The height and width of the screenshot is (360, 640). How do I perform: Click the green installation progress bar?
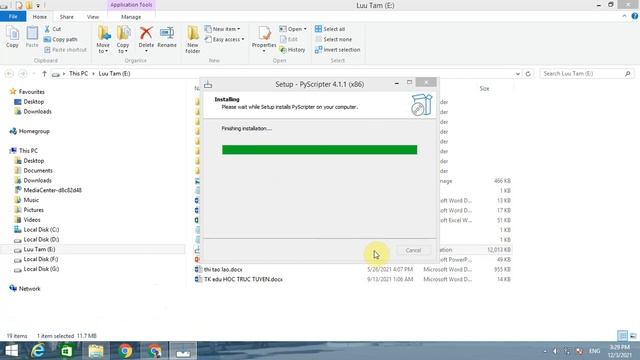320,150
